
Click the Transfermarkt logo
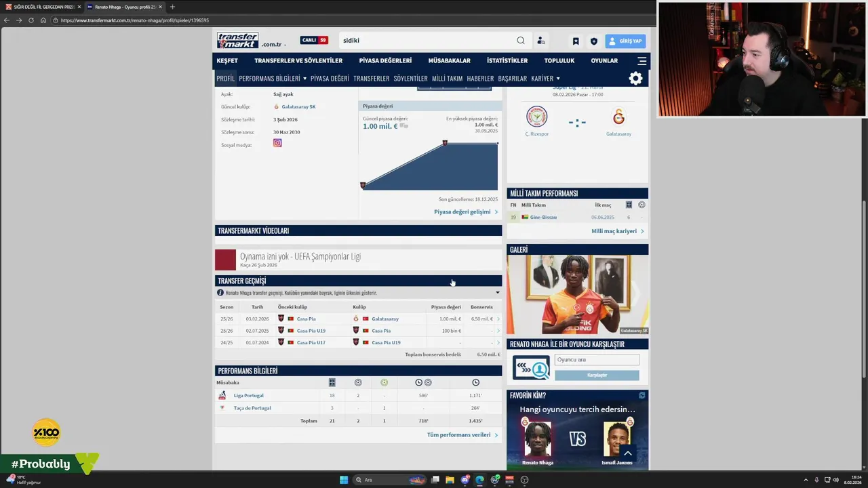click(237, 41)
